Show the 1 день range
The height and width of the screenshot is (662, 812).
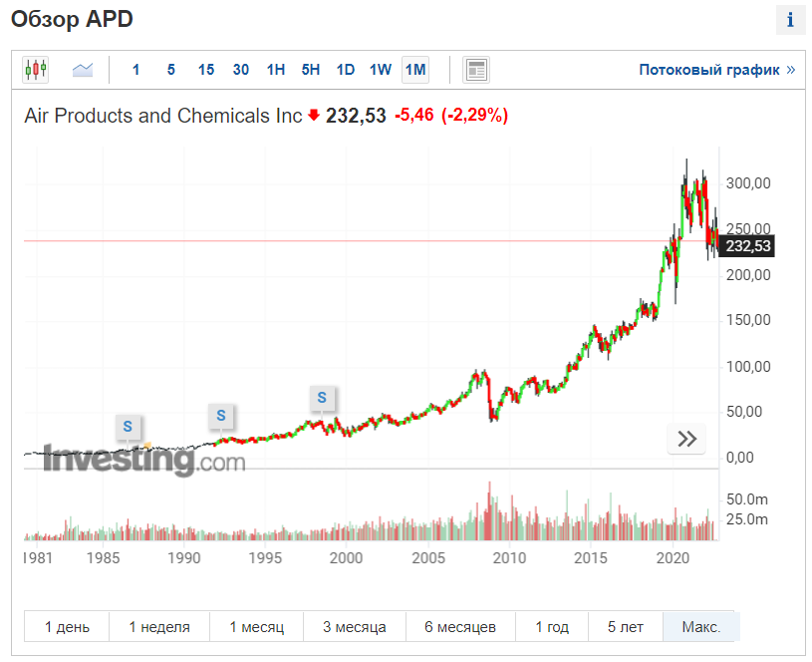(67, 627)
